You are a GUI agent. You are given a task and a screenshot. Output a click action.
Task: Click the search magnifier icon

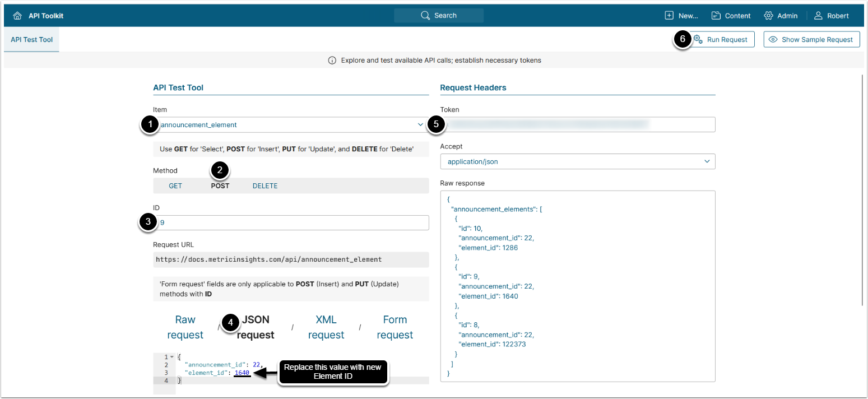pyautogui.click(x=425, y=16)
